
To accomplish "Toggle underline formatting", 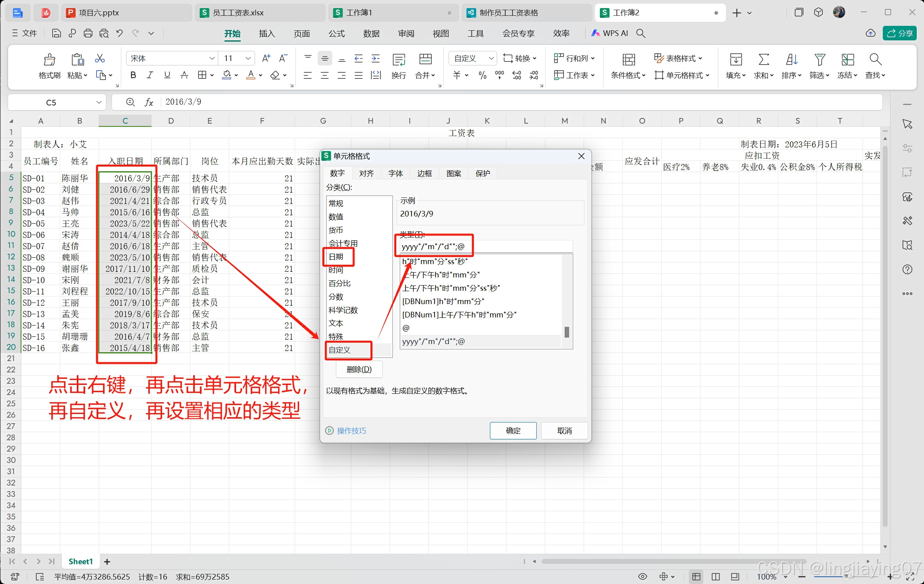I will click(x=167, y=75).
